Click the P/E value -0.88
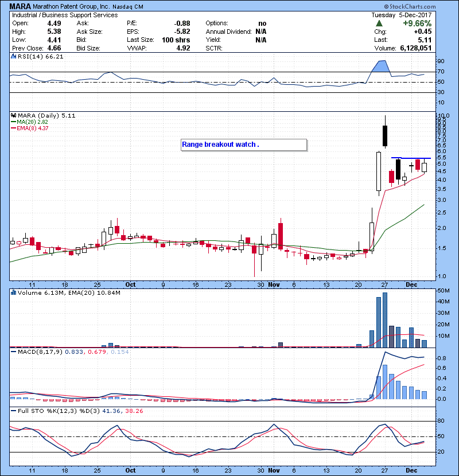Viewport: 459px width, 476px height. point(182,24)
